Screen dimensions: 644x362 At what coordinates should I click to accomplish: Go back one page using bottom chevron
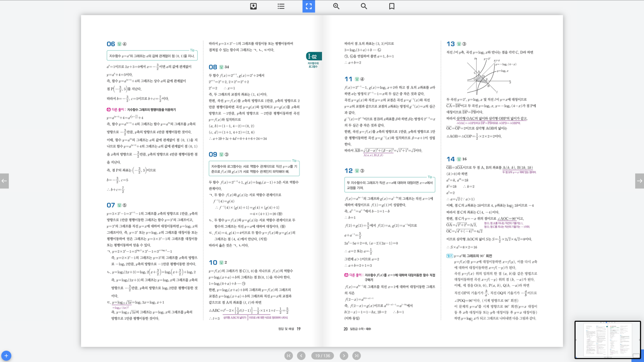pos(301,356)
